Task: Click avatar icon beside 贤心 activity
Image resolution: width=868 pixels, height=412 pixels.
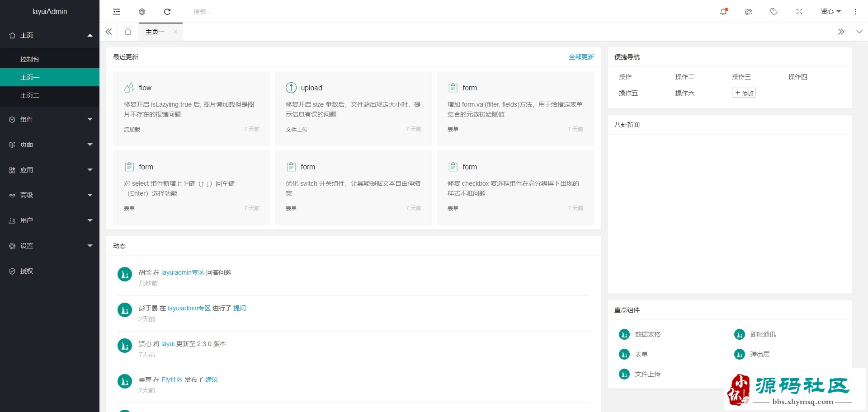Action: click(x=125, y=346)
